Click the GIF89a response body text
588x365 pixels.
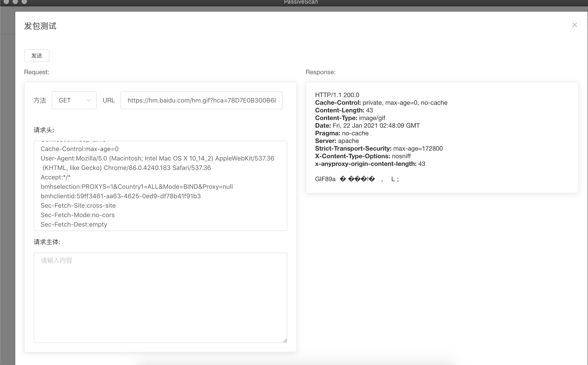coord(325,179)
